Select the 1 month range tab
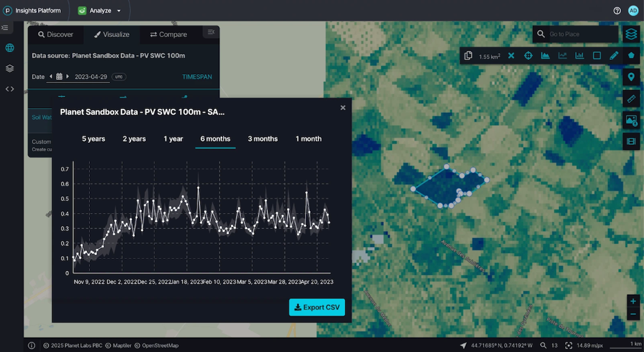Viewport: 644px width, 352px height. (x=308, y=139)
